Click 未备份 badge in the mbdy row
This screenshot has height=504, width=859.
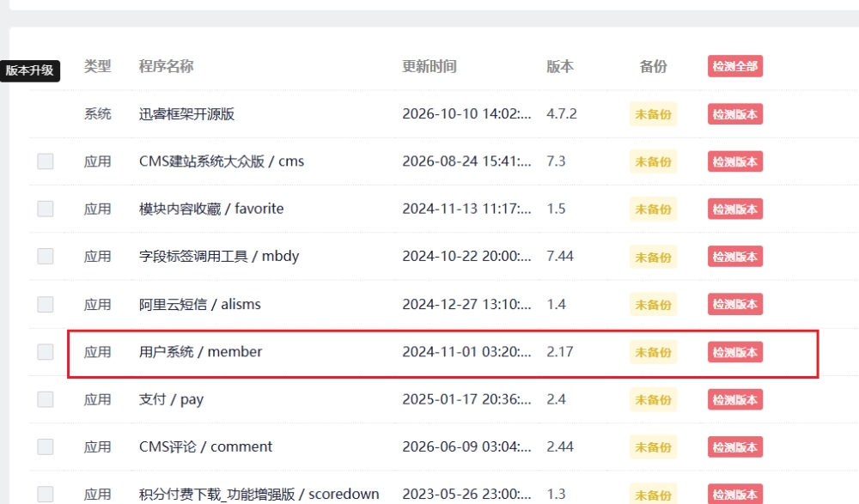653,257
